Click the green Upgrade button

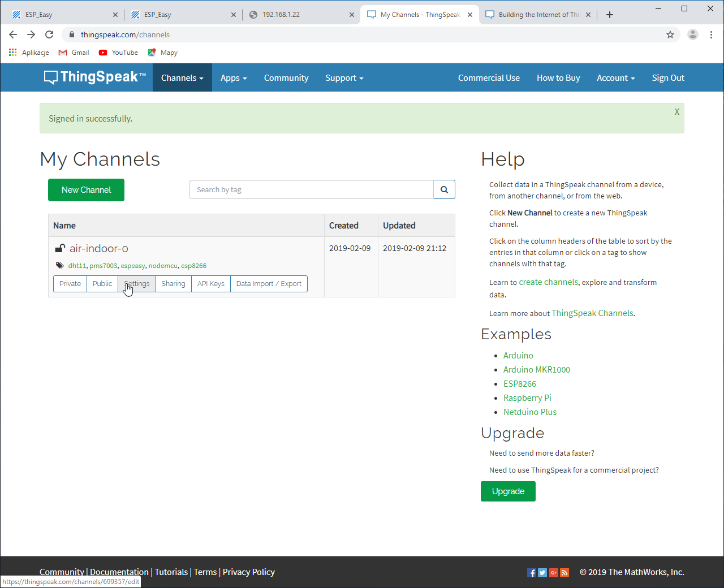coord(508,491)
